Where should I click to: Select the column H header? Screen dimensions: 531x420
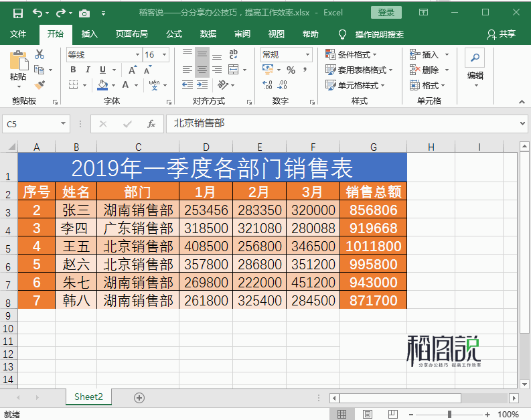[431, 147]
